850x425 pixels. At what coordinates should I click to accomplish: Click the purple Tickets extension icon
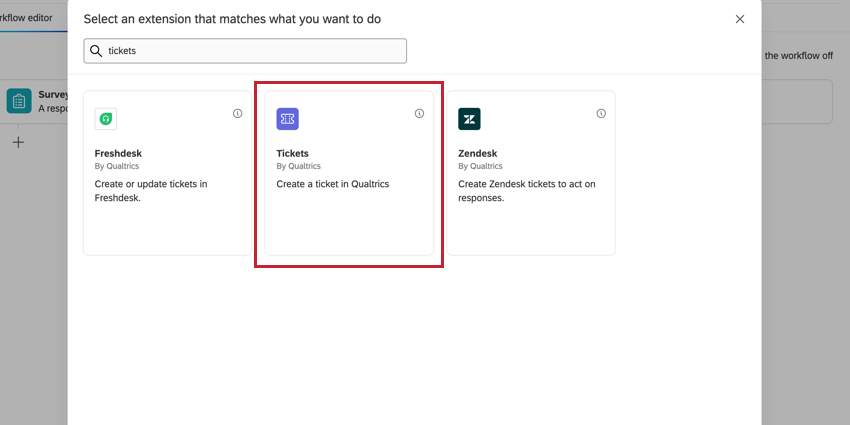pyautogui.click(x=287, y=119)
